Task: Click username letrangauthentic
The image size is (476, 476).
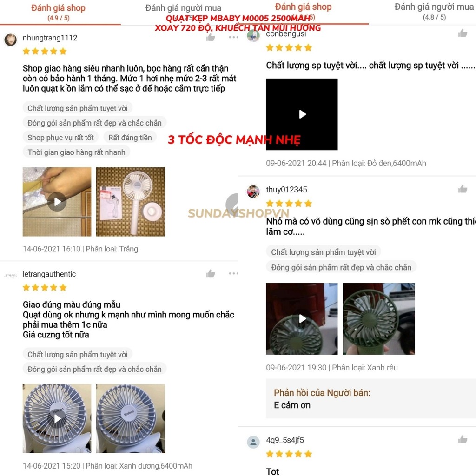Action: click(49, 274)
